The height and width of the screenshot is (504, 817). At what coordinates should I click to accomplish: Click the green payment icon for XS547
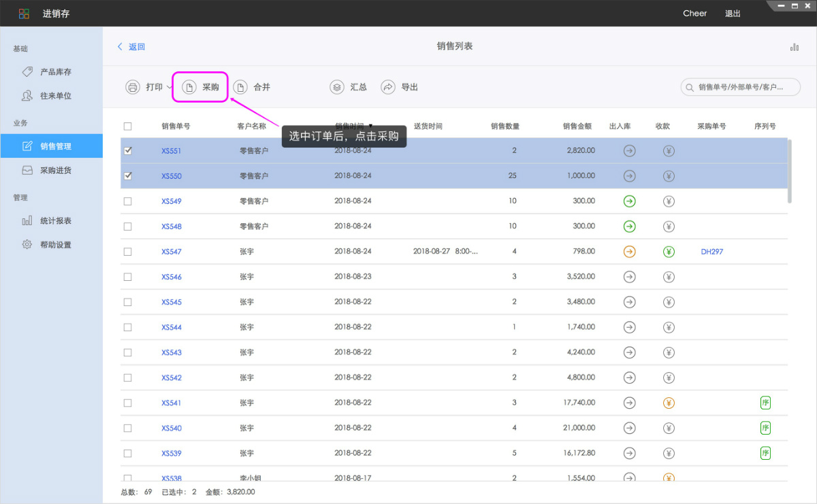coord(669,252)
